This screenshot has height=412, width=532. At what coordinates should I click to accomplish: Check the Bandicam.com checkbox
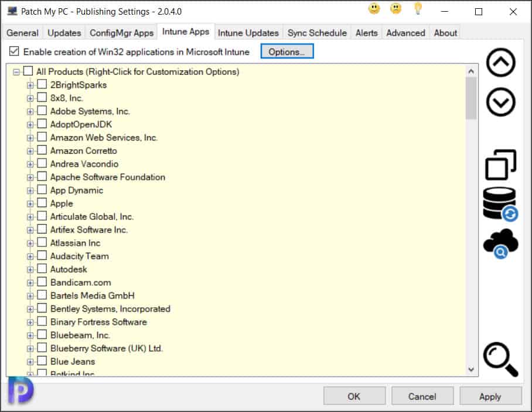42,282
